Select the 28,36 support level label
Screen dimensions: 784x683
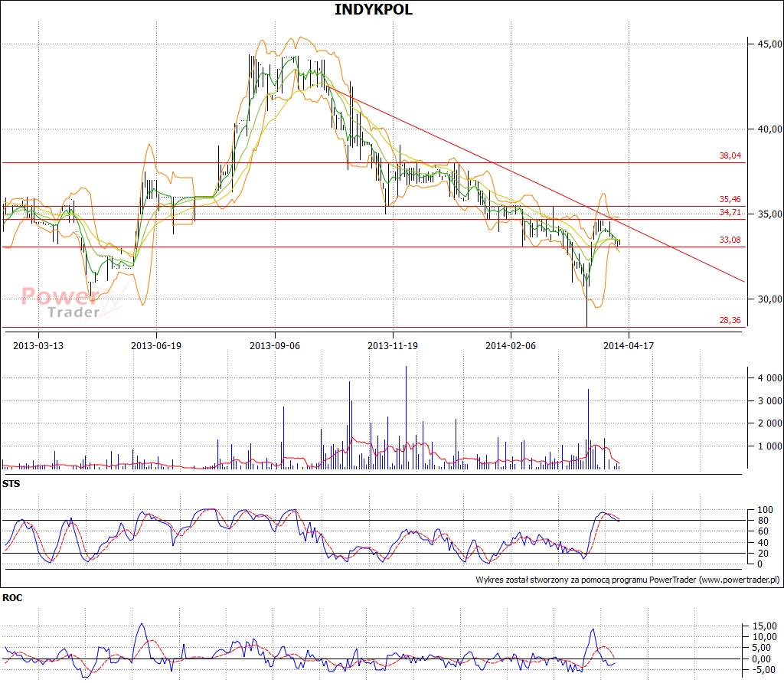click(x=730, y=320)
